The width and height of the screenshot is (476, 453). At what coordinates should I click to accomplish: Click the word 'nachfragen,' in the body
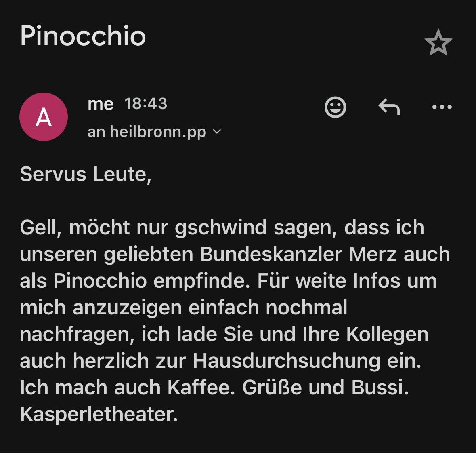point(77,334)
